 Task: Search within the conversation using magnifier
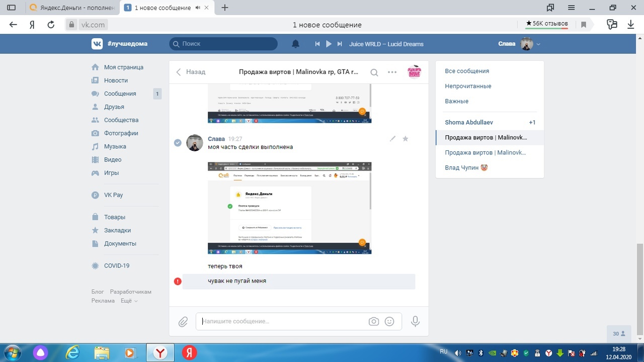tap(374, 72)
